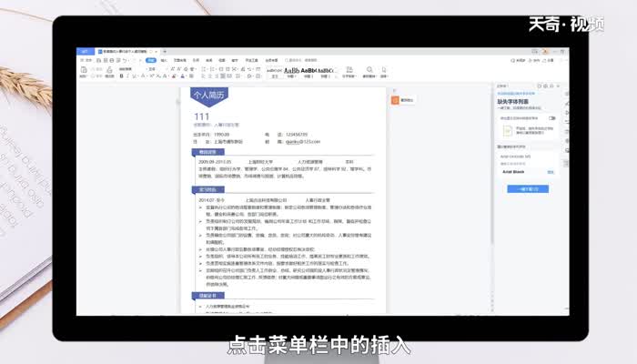This screenshot has width=637, height=364.
Task: Click the 技能证书 section header
Action: [207, 296]
